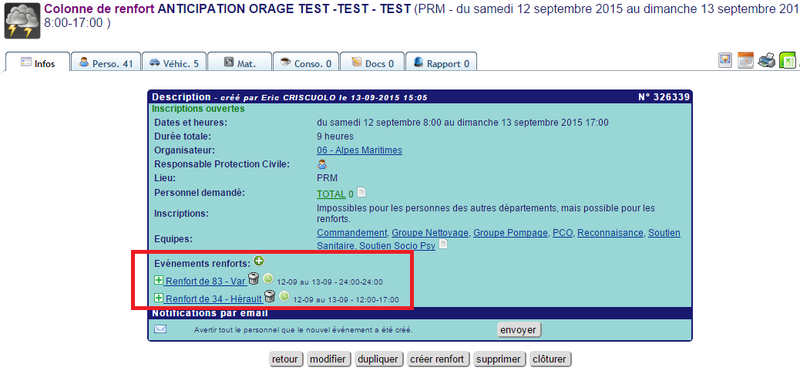
Task: Delete Renfort de 83 - Var with trash icon
Action: click(x=254, y=279)
